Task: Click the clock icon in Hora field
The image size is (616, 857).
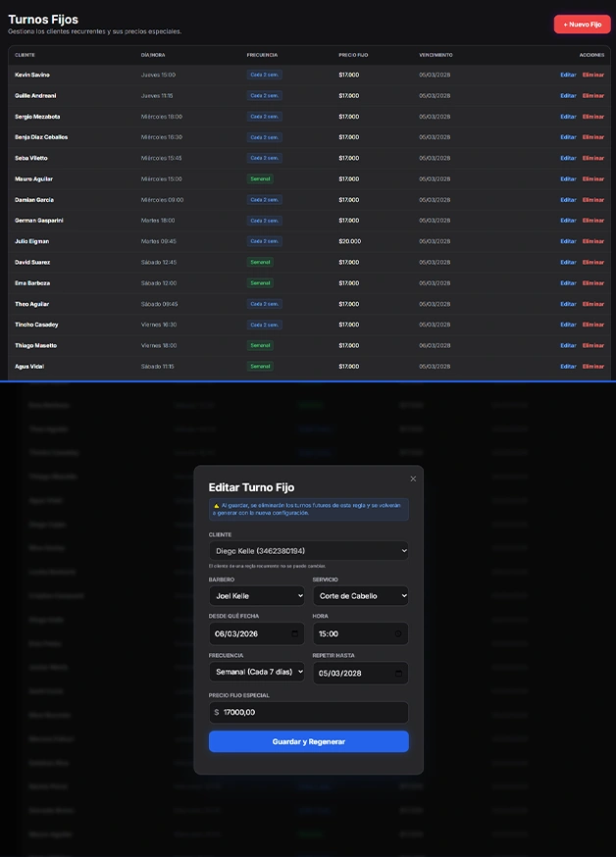Action: tap(397, 634)
